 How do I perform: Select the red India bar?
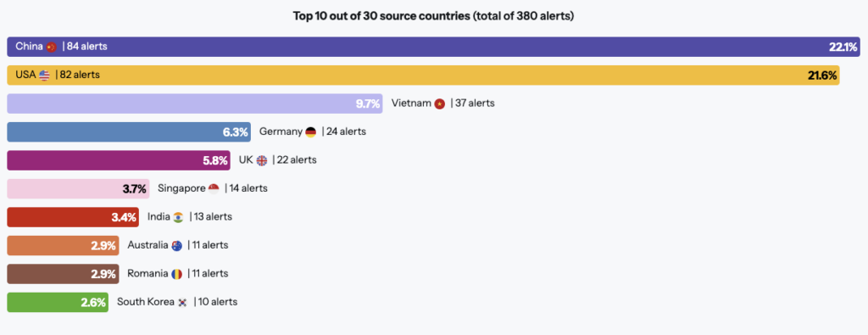(x=73, y=217)
